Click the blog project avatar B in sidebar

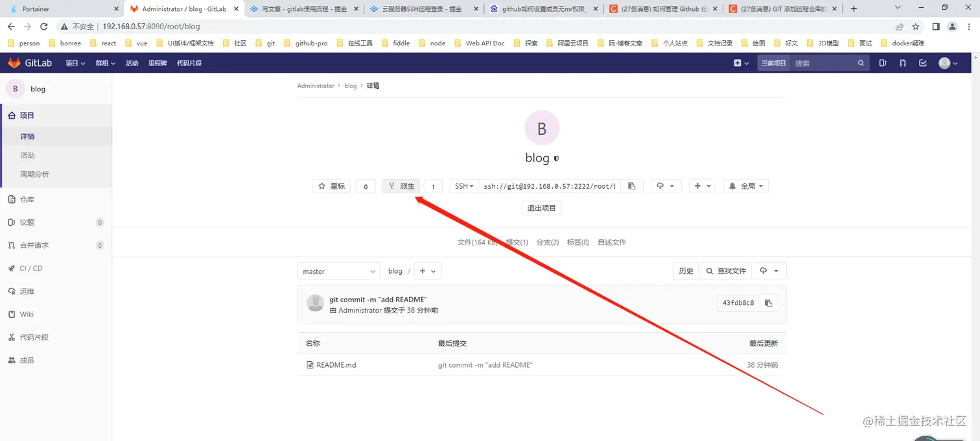pyautogui.click(x=15, y=89)
